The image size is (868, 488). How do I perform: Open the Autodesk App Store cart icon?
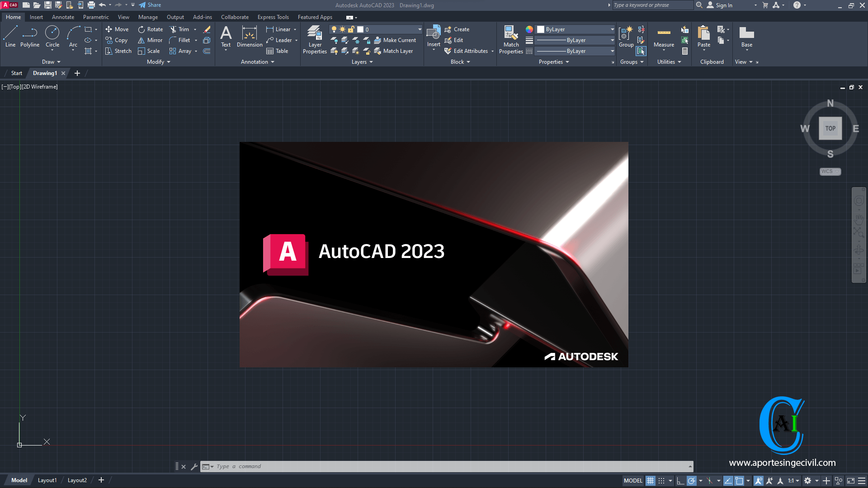[x=765, y=5]
